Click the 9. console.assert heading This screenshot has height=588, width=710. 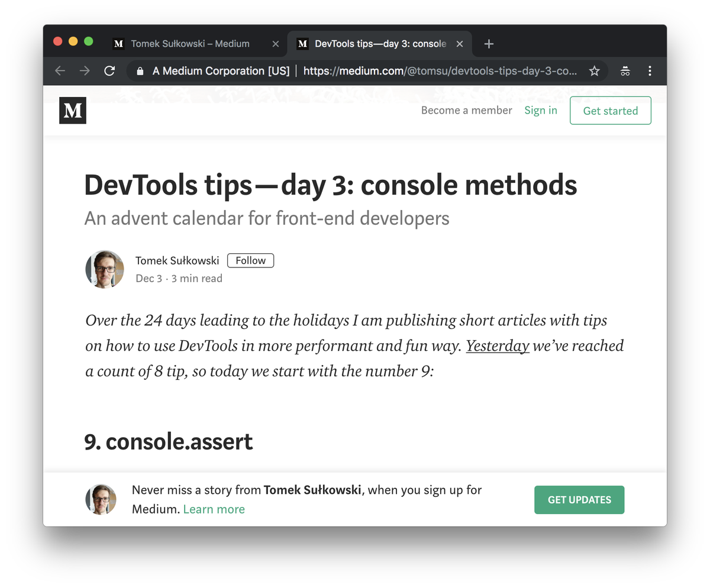169,441
